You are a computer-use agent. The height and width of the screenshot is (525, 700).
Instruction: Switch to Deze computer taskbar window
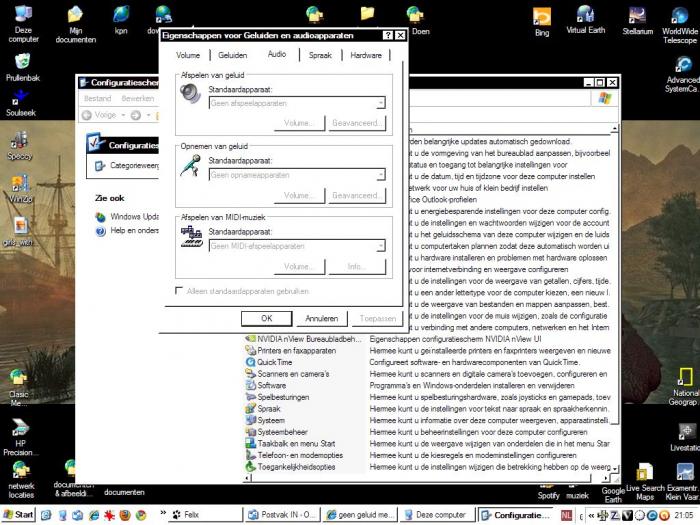(x=436, y=515)
